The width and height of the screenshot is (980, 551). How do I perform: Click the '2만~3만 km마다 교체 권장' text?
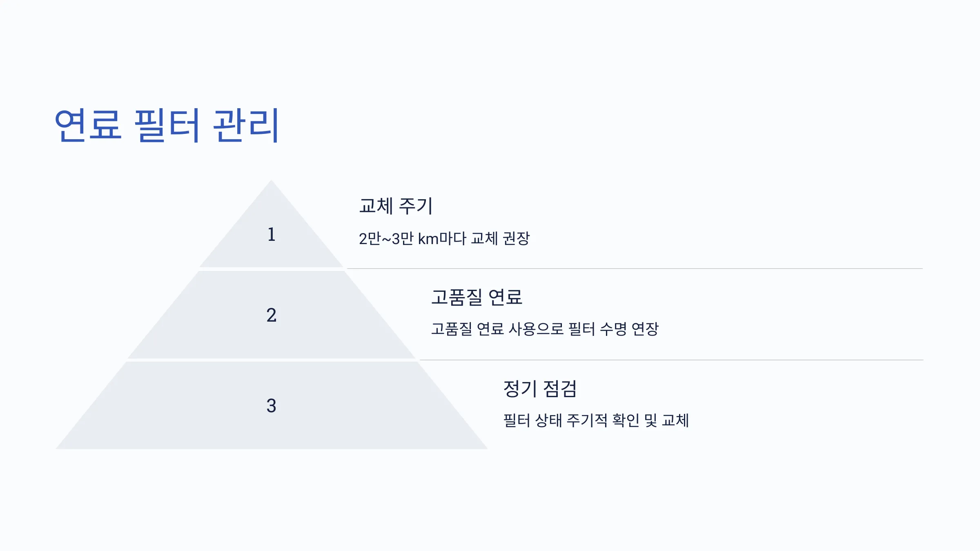tap(444, 238)
